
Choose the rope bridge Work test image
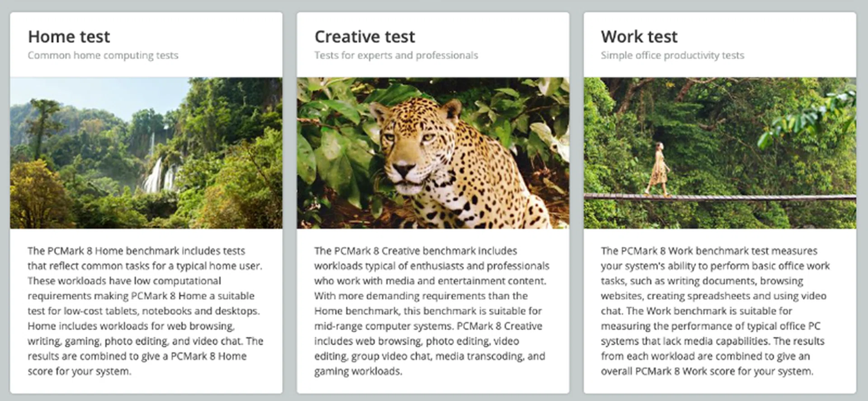pyautogui.click(x=719, y=153)
